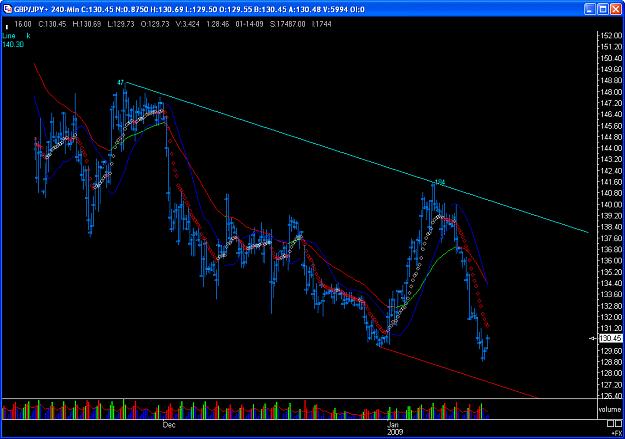
Task: Click the 134.40 price axis label
Action: coord(611,283)
